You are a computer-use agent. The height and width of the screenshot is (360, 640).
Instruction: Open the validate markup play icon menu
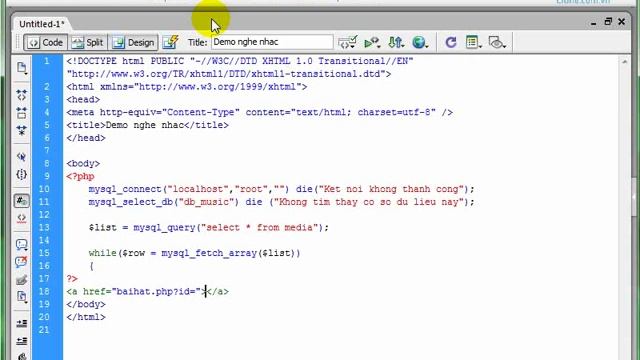click(372, 42)
